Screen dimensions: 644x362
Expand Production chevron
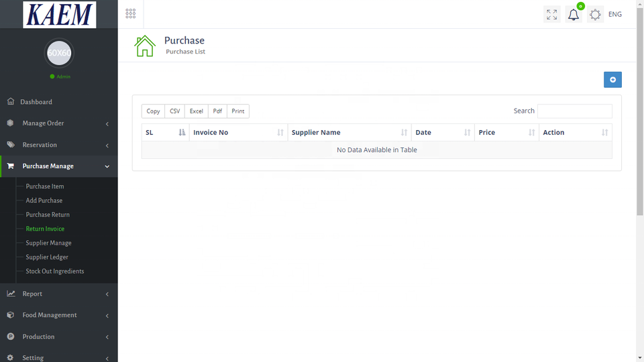click(x=107, y=337)
